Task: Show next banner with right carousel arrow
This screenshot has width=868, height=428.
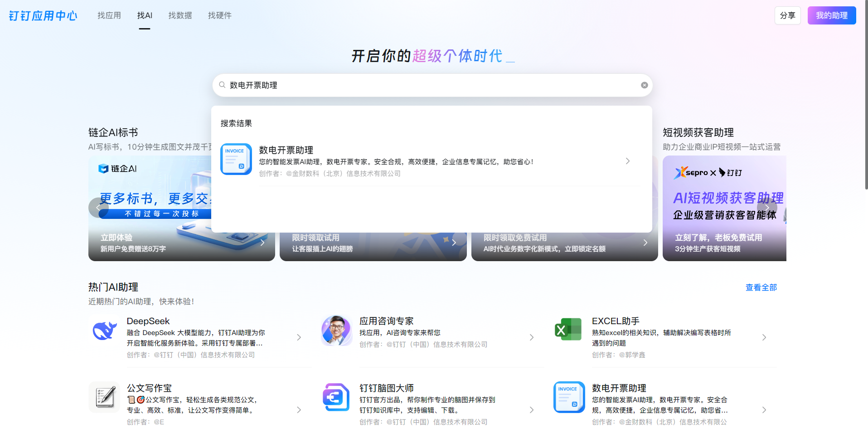Action: (x=767, y=208)
